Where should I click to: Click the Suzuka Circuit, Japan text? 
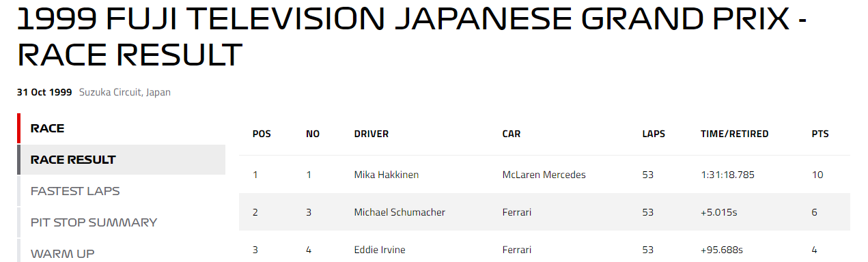pyautogui.click(x=125, y=92)
